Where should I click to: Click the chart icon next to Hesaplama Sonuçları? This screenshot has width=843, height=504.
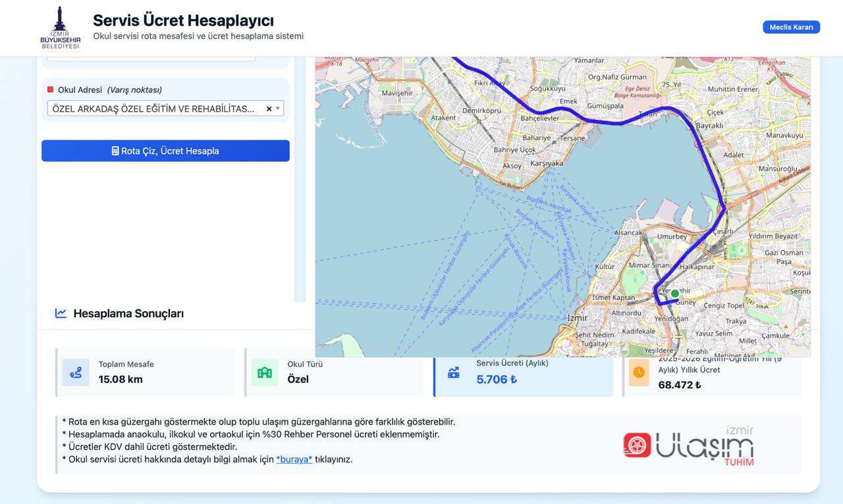tap(60, 313)
